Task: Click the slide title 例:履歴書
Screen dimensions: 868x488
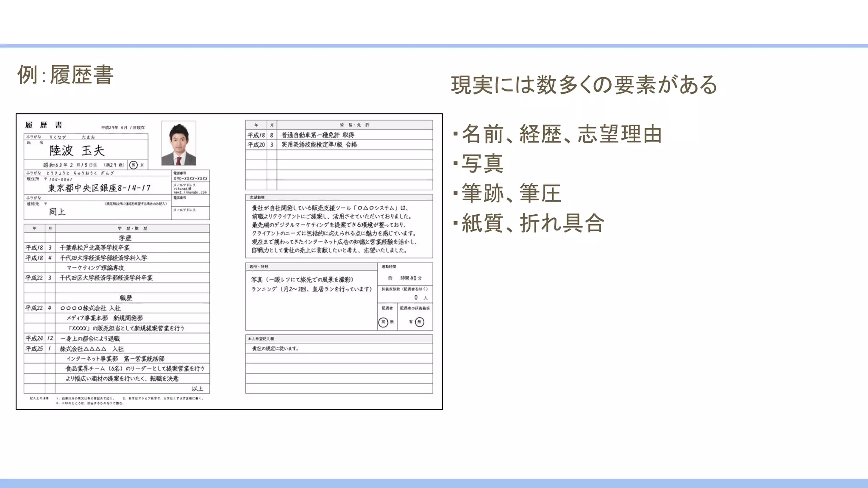Action: point(65,75)
